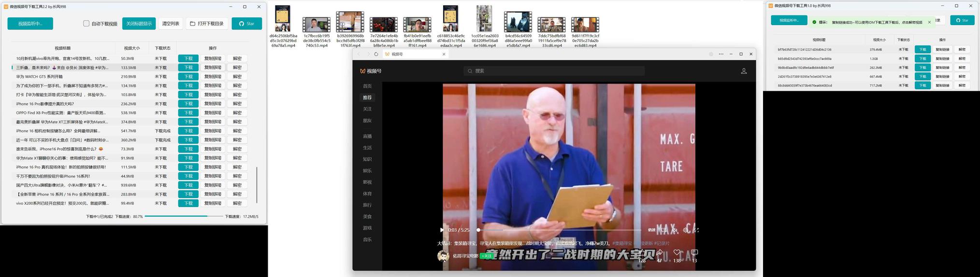The width and height of the screenshot is (980, 277).
Task: Click the reload icon in 视频号 browser window
Action: [x=376, y=54]
